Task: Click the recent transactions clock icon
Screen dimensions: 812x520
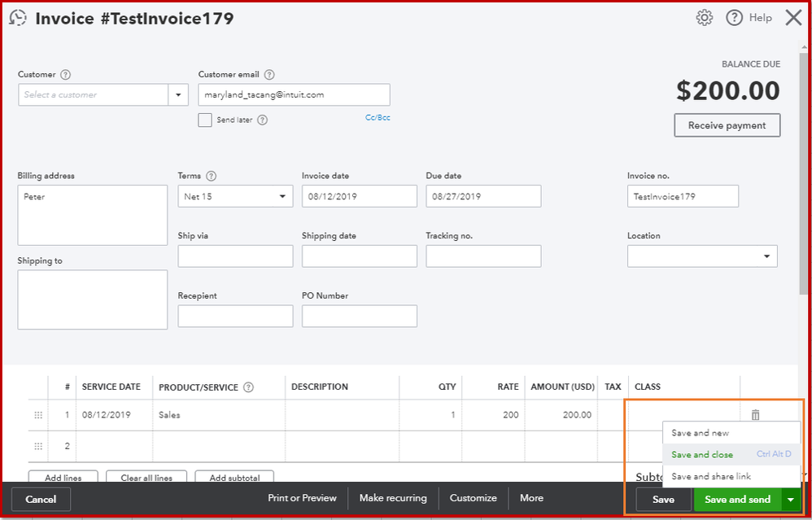Action: coord(18,18)
